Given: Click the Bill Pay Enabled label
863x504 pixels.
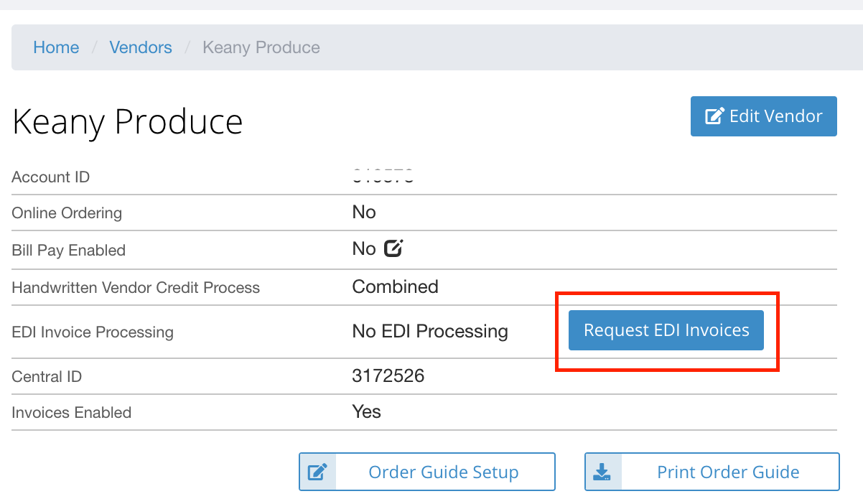Looking at the screenshot, I should pyautogui.click(x=69, y=251).
